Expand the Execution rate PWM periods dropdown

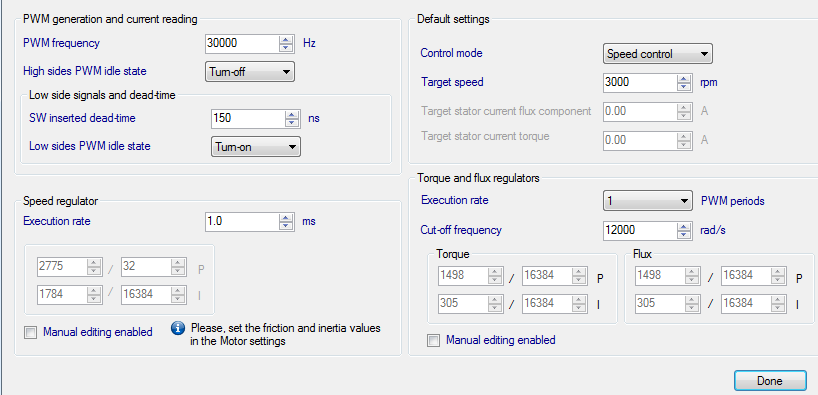coord(647,201)
